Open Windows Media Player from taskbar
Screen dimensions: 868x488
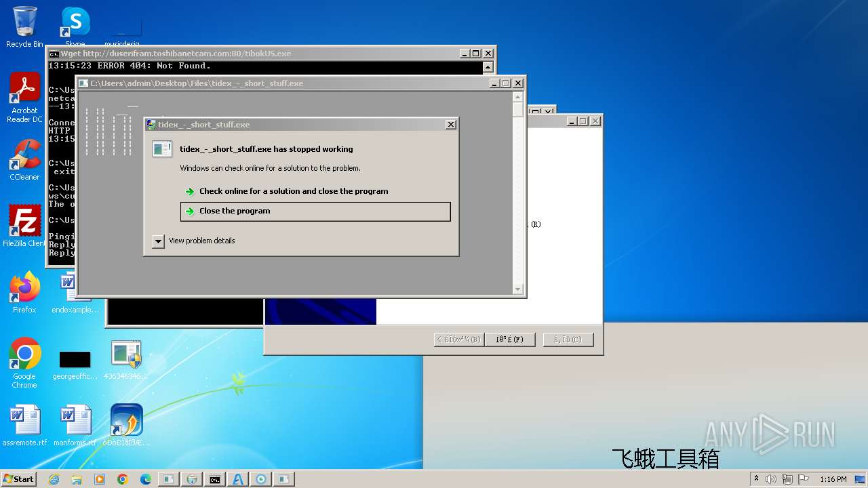100,479
